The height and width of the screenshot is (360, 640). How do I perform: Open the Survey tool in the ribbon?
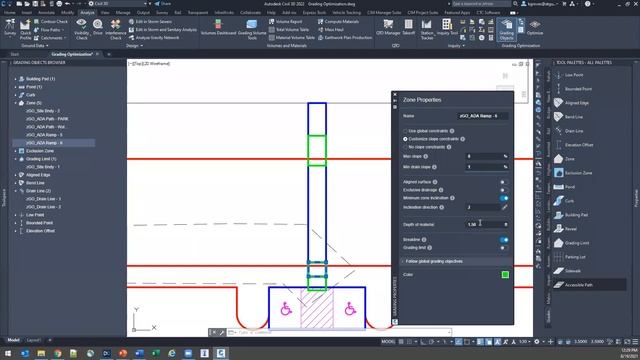[x=10, y=29]
